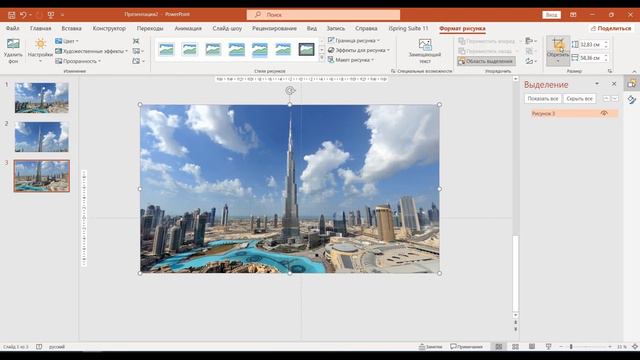Select slide 1 thumbnail
The height and width of the screenshot is (360, 640).
[42, 98]
